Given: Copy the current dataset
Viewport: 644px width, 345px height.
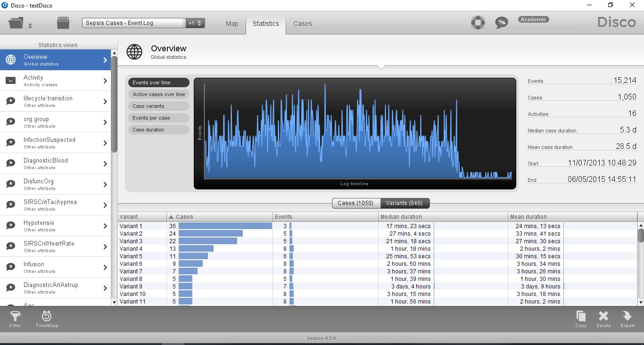Looking at the screenshot, I should pyautogui.click(x=581, y=319).
